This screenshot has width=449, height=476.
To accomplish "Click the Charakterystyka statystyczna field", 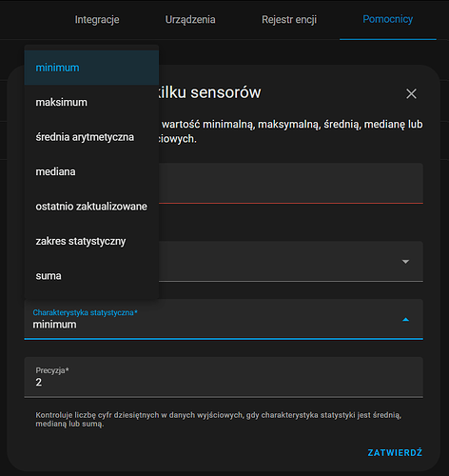I will (x=224, y=319).
